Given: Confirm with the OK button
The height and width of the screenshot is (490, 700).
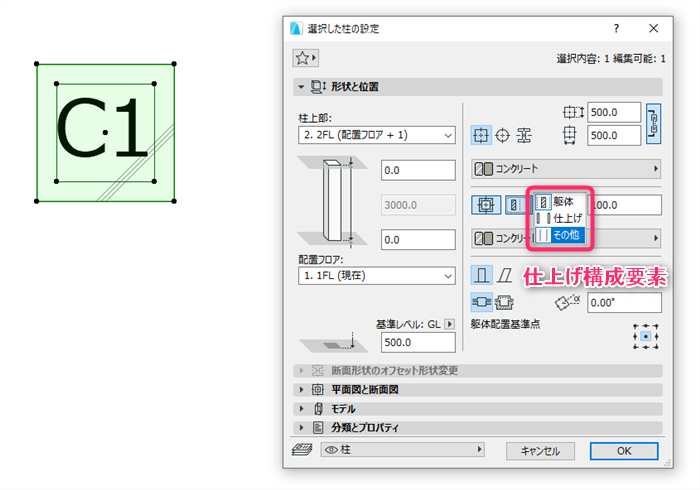Looking at the screenshot, I should [624, 451].
